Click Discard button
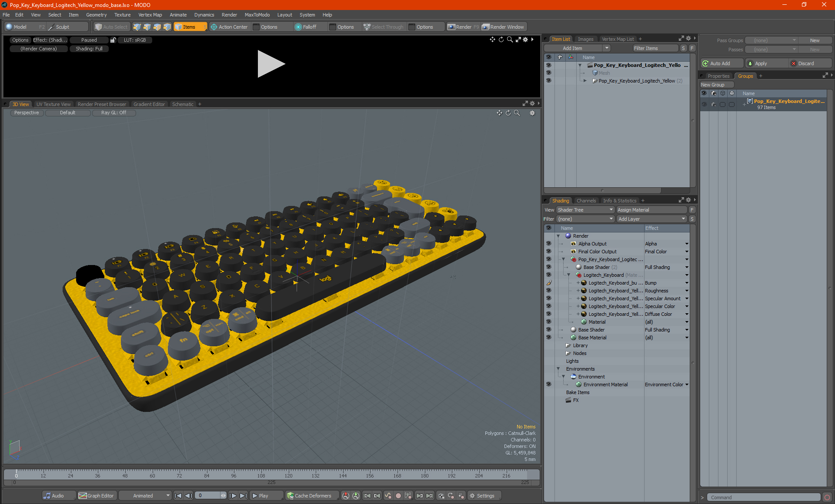This screenshot has width=835, height=504. click(810, 63)
